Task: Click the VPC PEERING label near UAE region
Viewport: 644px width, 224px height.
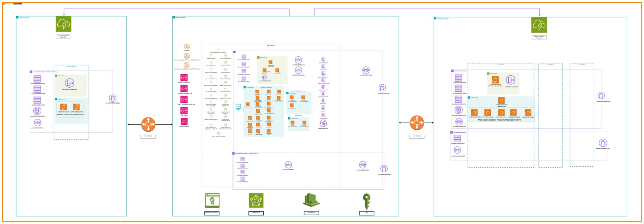Action: tap(148, 136)
